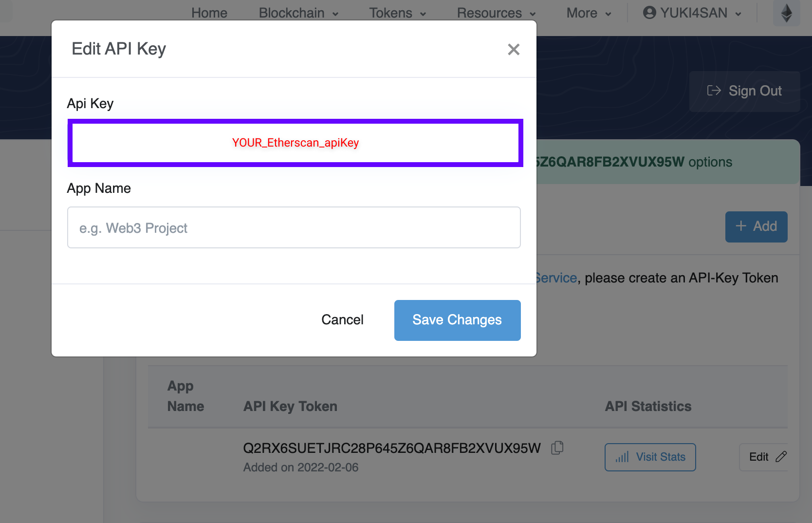This screenshot has width=812, height=523.
Task: Click the plus icon on Add
Action: 741,226
